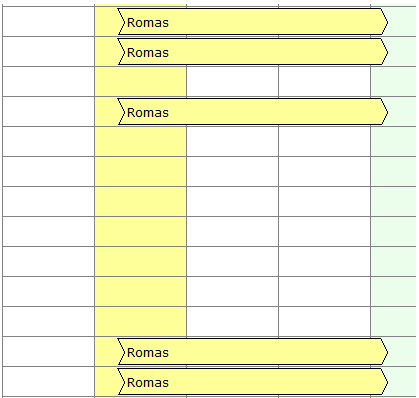
Task: Click the blank left cell beside the top Romas bar
Action: [48, 22]
